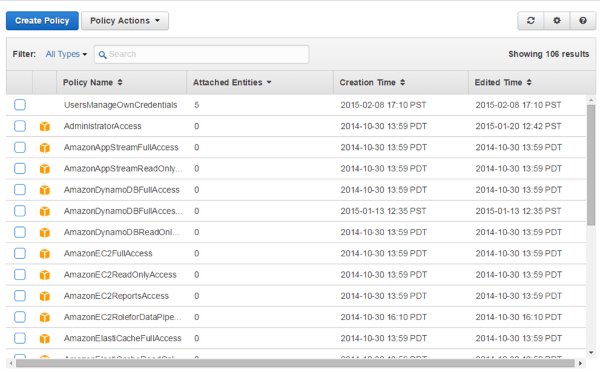Click creation time 2015-01-13 12:35 PST

point(383,211)
